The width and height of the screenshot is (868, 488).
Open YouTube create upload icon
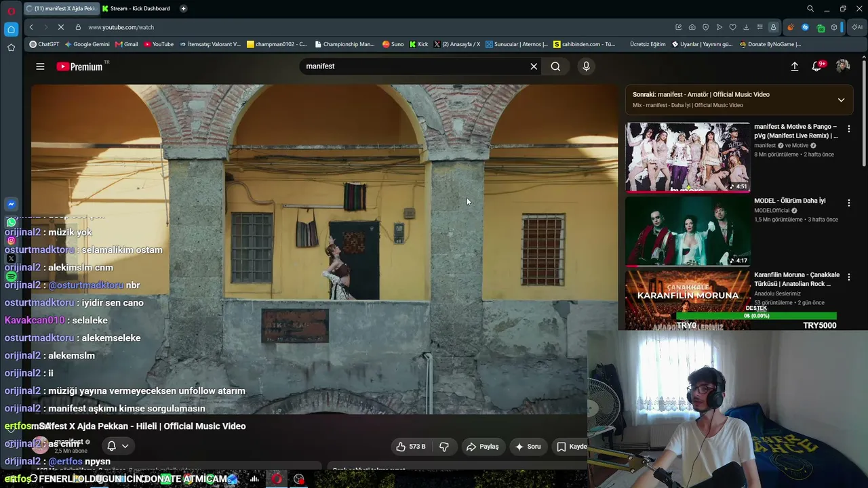point(795,66)
